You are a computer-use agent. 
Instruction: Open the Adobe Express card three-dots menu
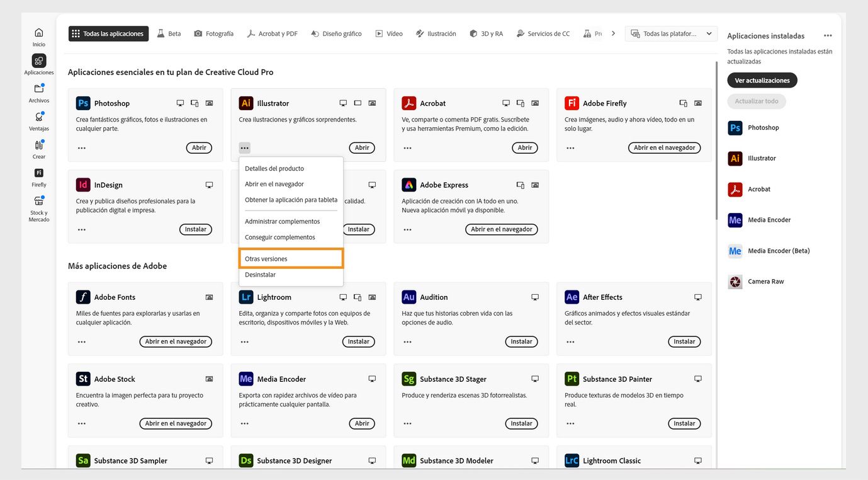[x=408, y=230]
